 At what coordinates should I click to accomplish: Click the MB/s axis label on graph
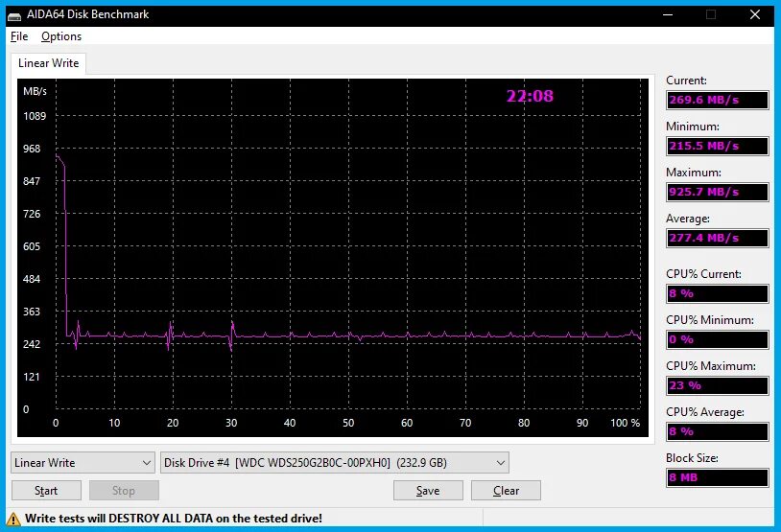(35, 91)
